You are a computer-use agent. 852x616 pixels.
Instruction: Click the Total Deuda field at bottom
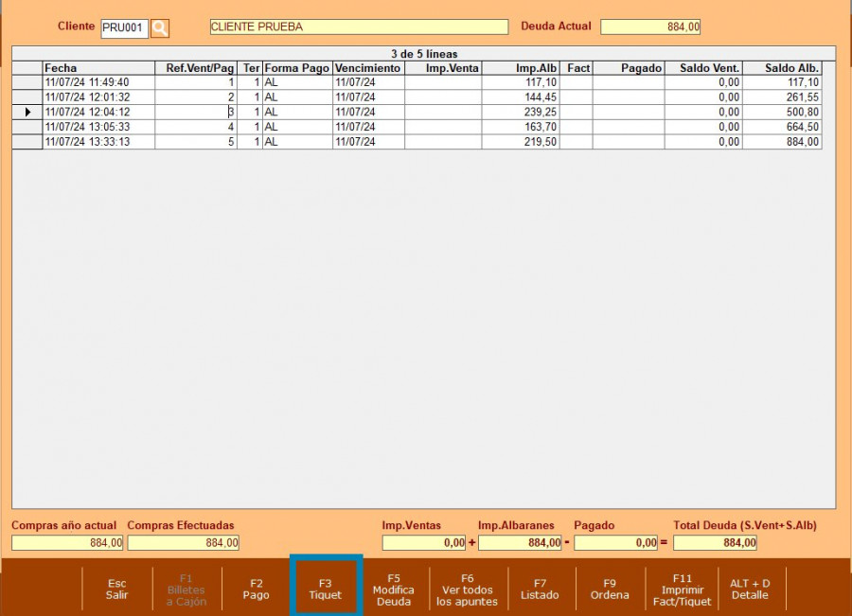[715, 543]
